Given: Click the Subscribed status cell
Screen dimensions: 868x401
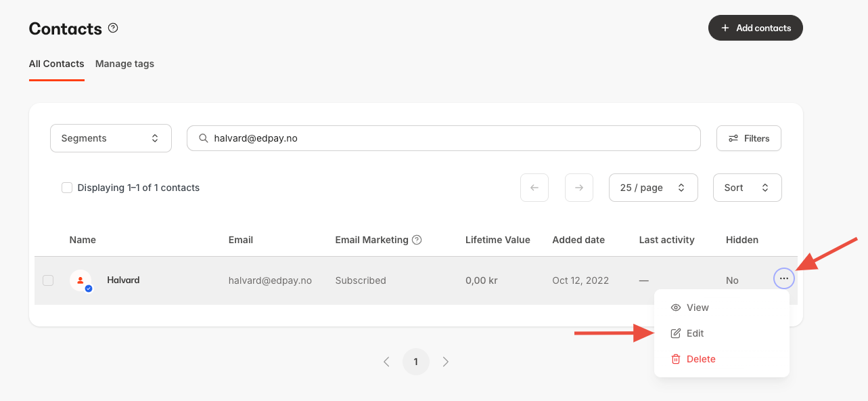Looking at the screenshot, I should [361, 280].
